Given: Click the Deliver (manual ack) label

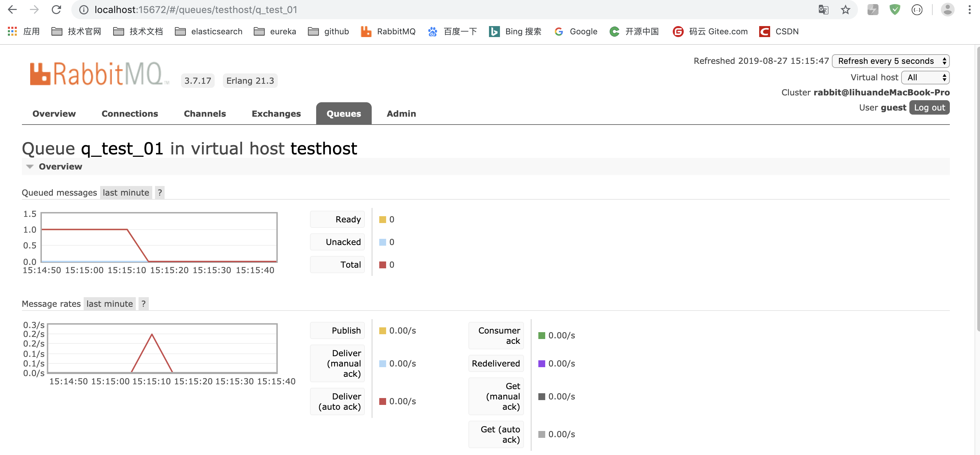Looking at the screenshot, I should tap(337, 364).
